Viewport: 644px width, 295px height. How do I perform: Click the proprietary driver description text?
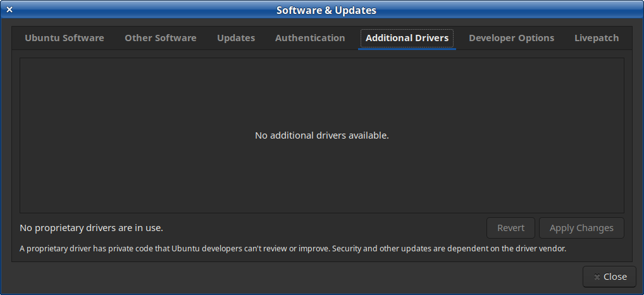click(293, 249)
